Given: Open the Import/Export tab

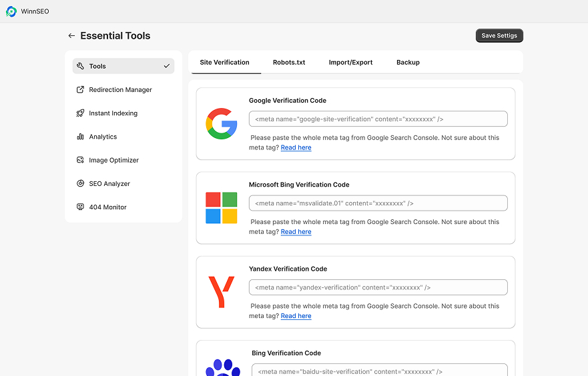Looking at the screenshot, I should pos(350,62).
